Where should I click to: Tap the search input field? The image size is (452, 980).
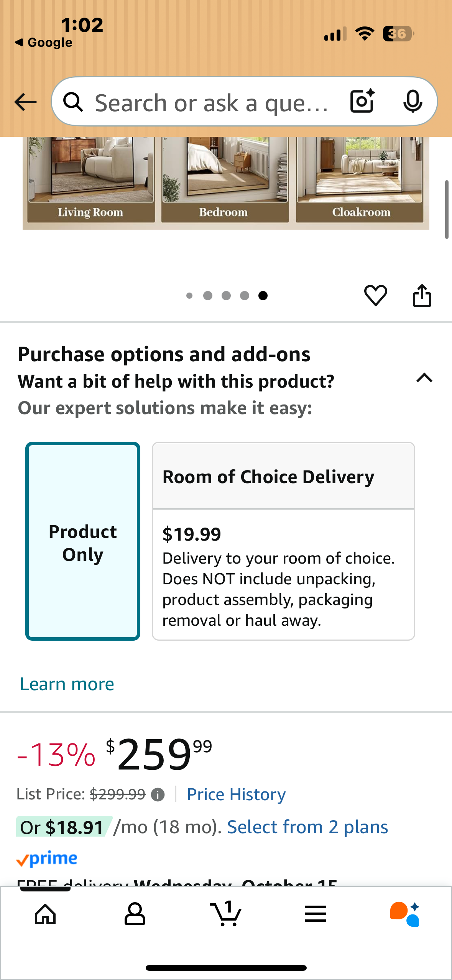211,102
